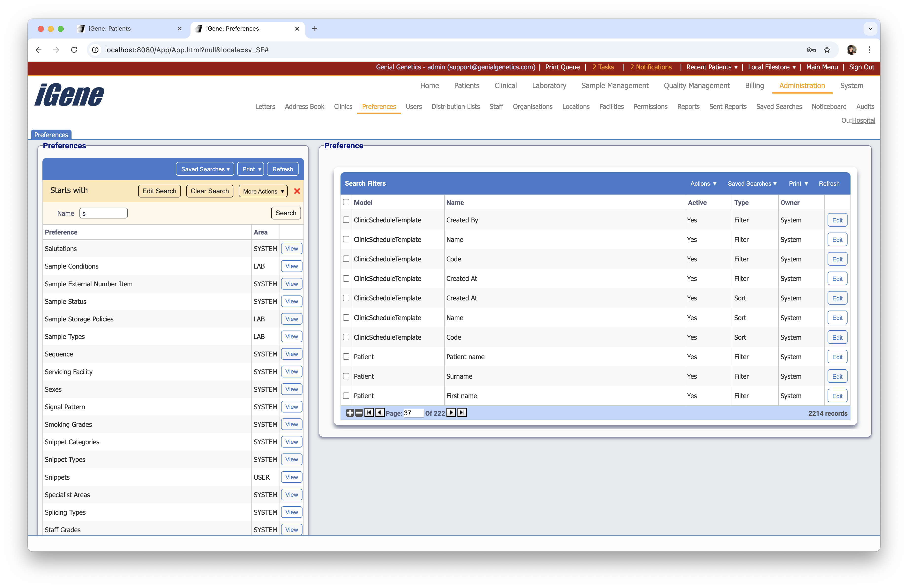Image resolution: width=908 pixels, height=588 pixels.
Task: Click the red X to remove search criteria
Action: pyautogui.click(x=297, y=191)
